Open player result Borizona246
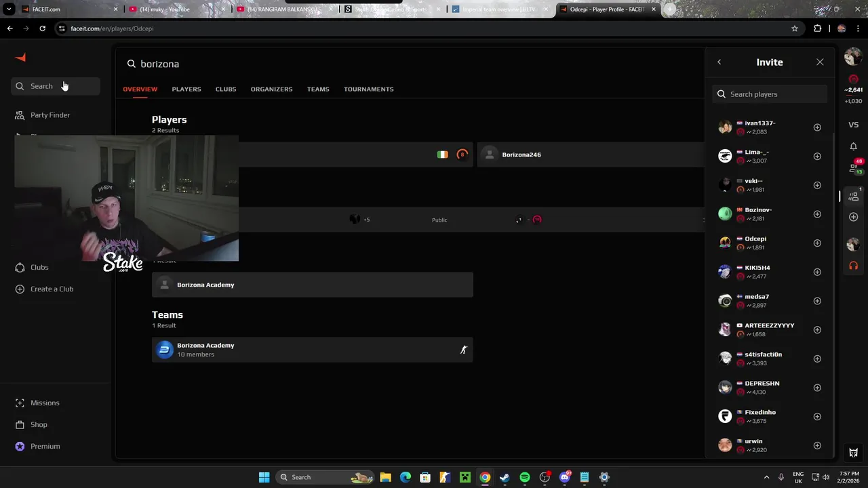868x488 pixels. click(x=590, y=155)
